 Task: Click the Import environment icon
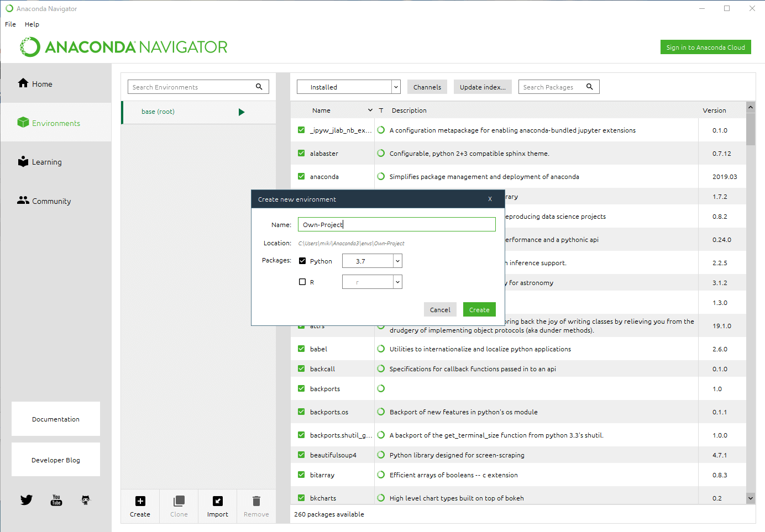218,501
